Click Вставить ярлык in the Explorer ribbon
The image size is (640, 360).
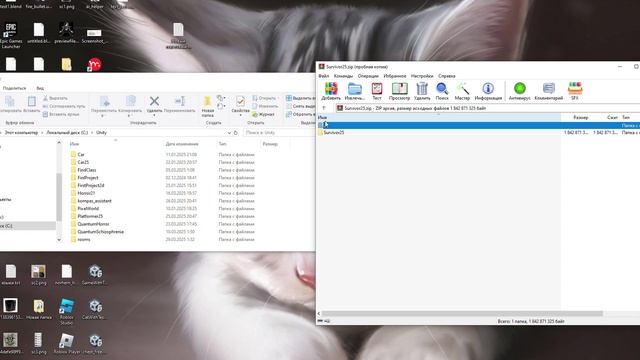pos(61,114)
